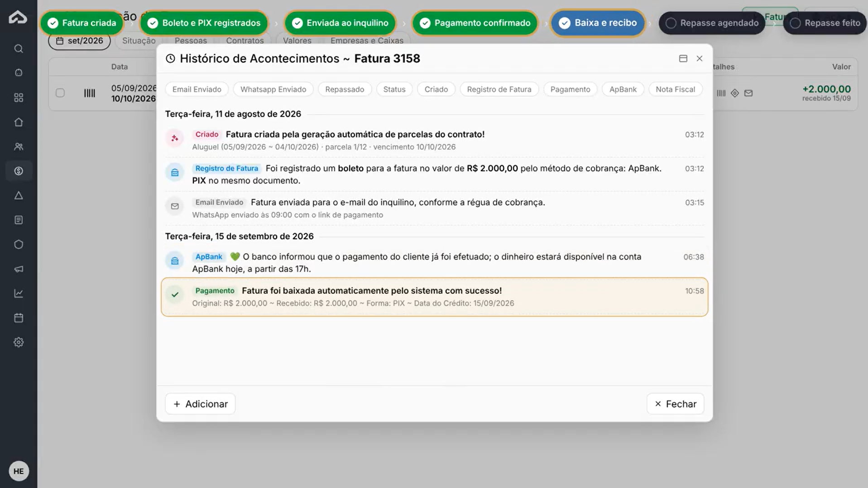Click the barcode icon in the Detalhes column
Viewport: 868px width, 488px height.
click(721, 93)
